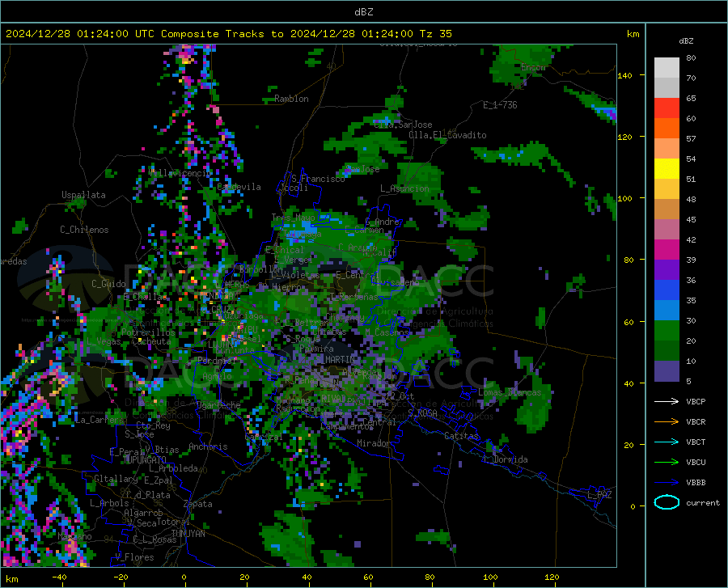The image size is (728, 588).
Task: Choose the tan-brown swatch between 48 and 45
Action: point(667,209)
